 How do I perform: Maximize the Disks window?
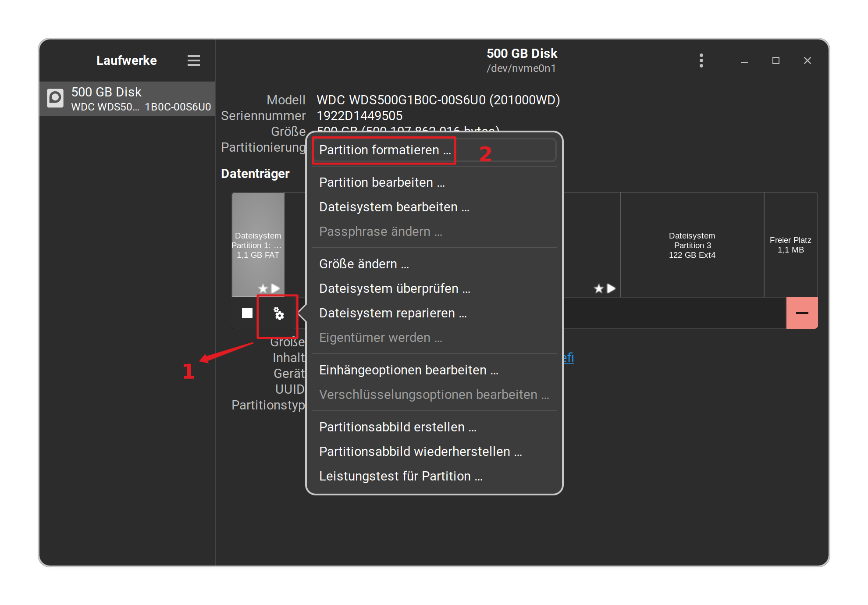776,60
